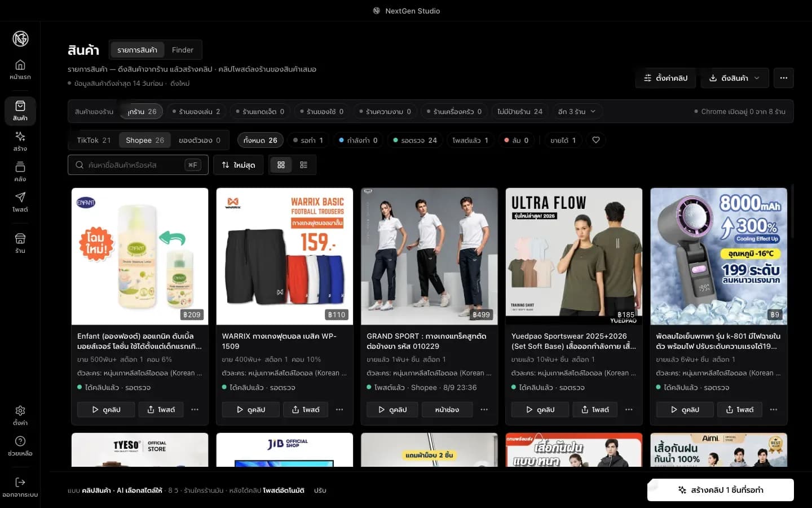
Task: Open the ร้าน storefront sidebar icon
Action: tap(20, 243)
